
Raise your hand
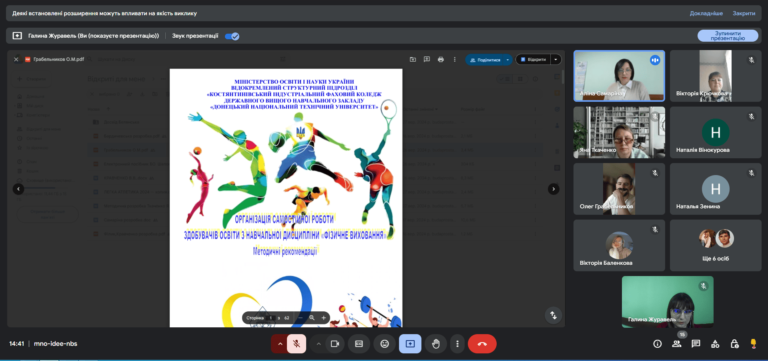click(x=435, y=344)
